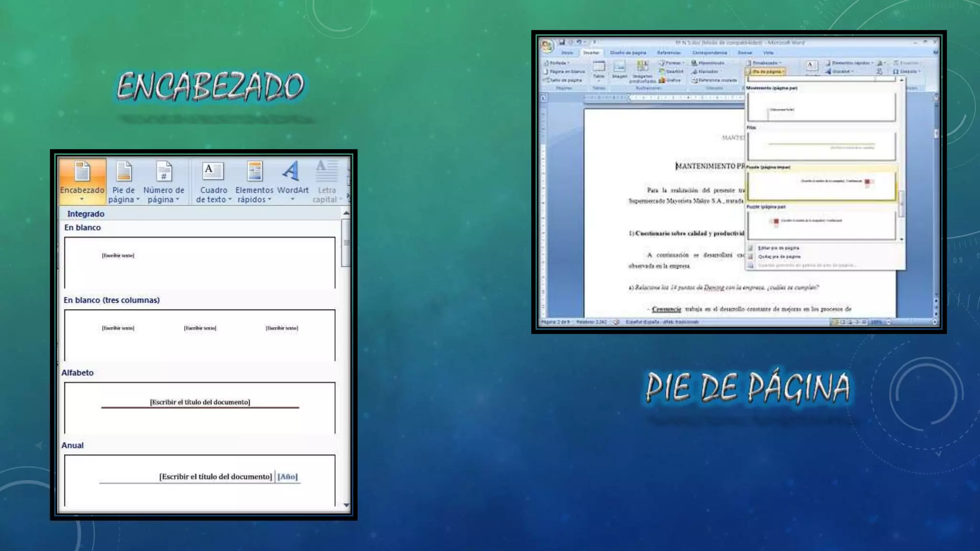Click the Pie de página icon
Viewport: 980px width, 551px height.
coord(124,172)
